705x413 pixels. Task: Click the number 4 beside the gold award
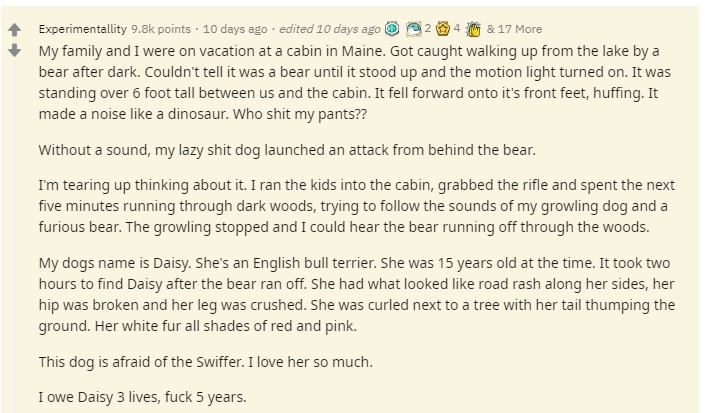click(x=457, y=29)
